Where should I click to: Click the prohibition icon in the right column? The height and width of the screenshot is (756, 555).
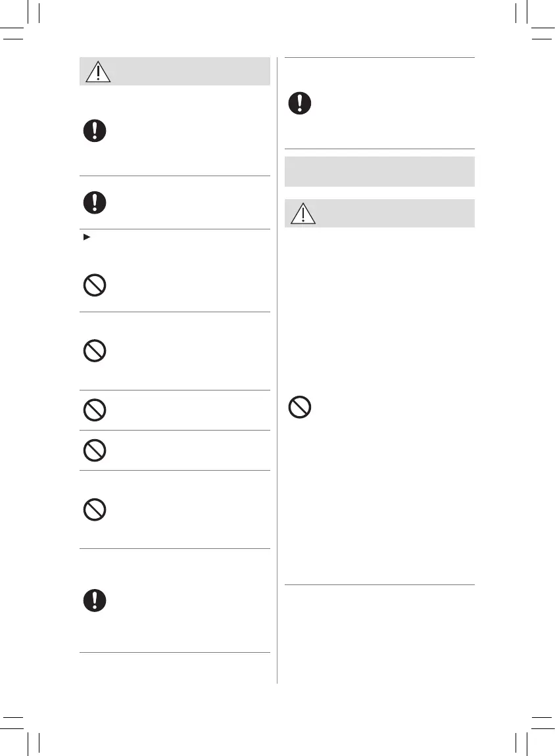pyautogui.click(x=300, y=408)
